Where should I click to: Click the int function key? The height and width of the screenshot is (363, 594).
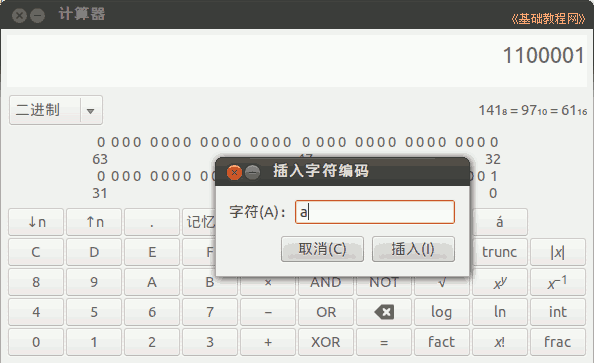pos(558,312)
